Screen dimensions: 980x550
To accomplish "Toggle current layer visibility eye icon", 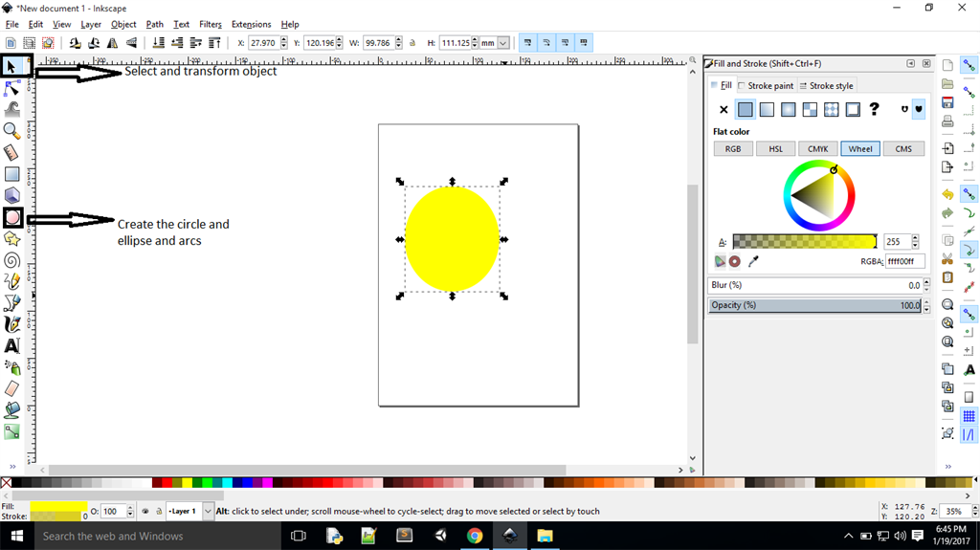I will point(145,512).
